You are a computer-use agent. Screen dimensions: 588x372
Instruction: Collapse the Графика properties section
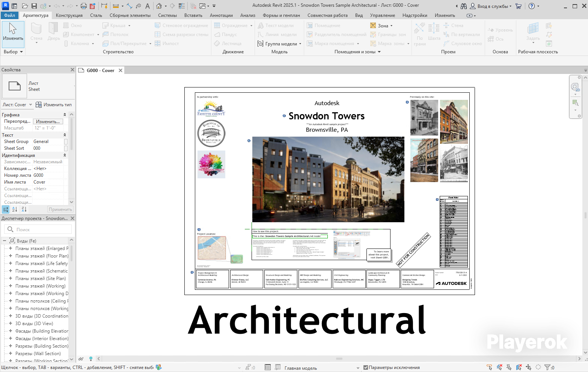tap(65, 115)
